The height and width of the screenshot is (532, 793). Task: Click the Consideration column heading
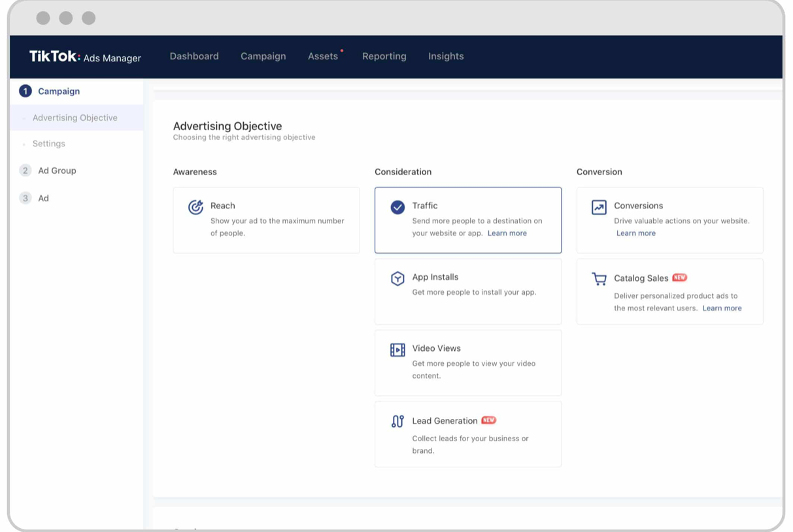403,172
